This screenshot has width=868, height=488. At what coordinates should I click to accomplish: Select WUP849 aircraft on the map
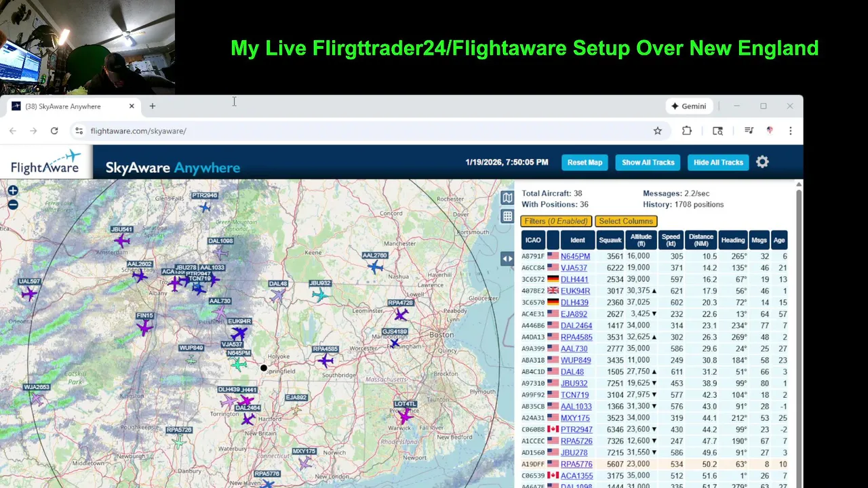191,359
